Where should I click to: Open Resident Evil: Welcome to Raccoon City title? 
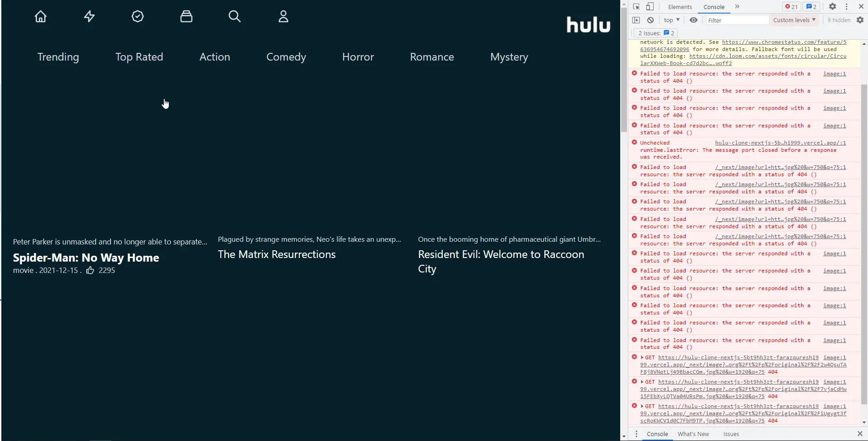501,262
